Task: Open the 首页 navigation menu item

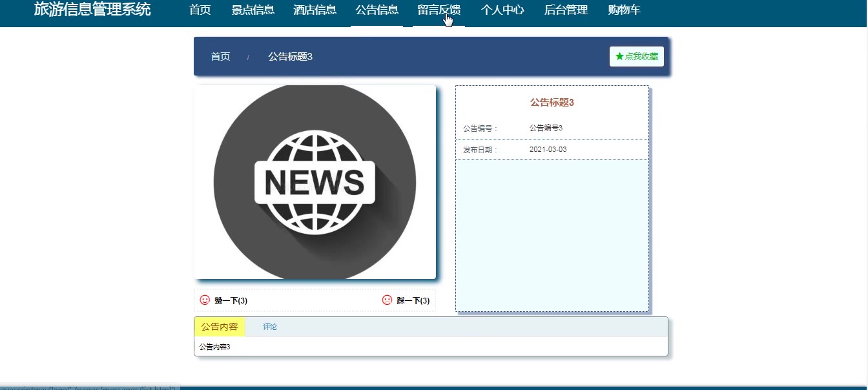Action: tap(200, 10)
